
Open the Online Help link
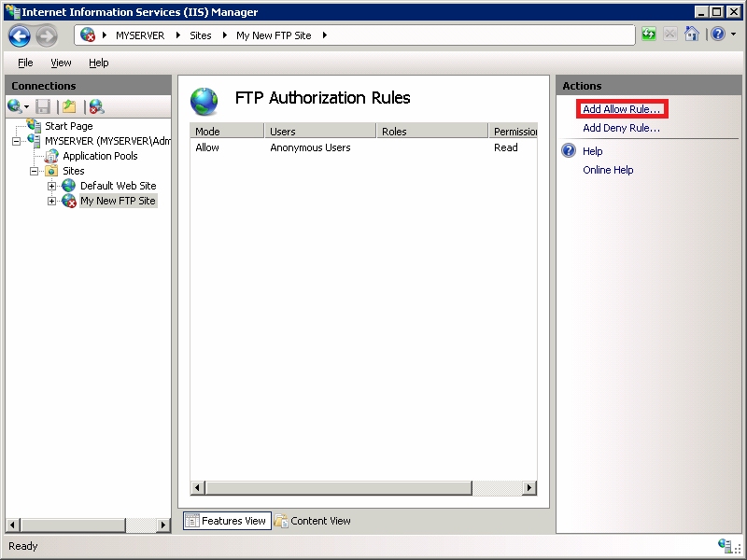click(608, 170)
